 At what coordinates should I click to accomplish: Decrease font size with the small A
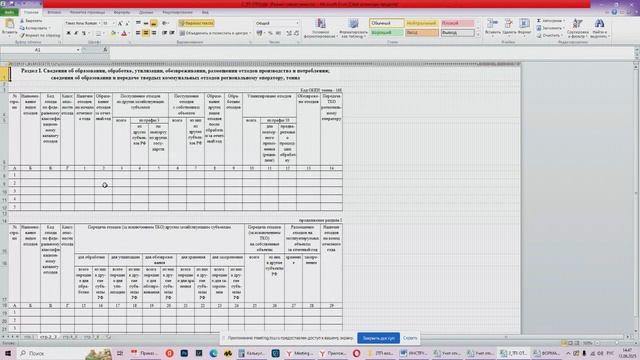pyautogui.click(x=127, y=23)
